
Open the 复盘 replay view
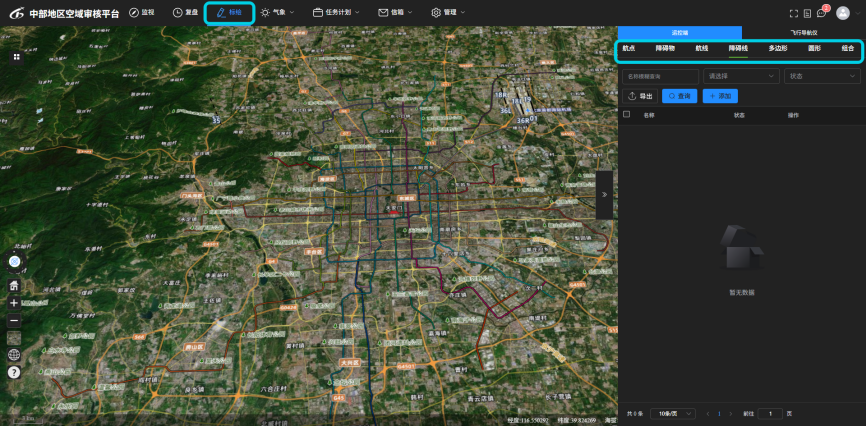pyautogui.click(x=185, y=12)
